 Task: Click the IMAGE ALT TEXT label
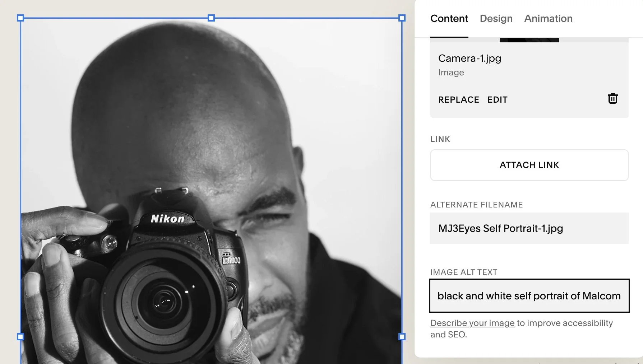[x=464, y=272]
